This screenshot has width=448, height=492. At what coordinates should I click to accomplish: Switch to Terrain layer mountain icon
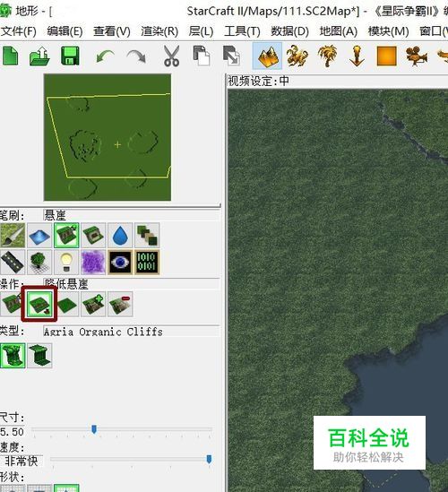point(267,56)
